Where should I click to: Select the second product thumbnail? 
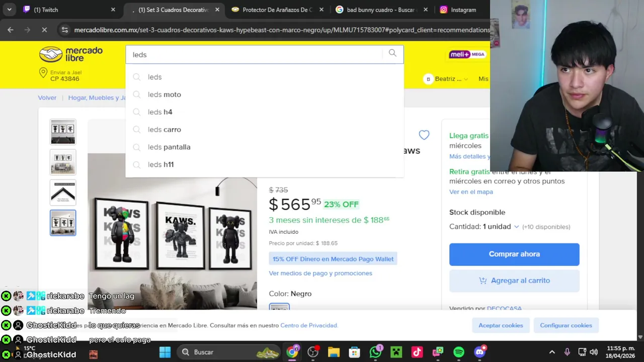(63, 162)
